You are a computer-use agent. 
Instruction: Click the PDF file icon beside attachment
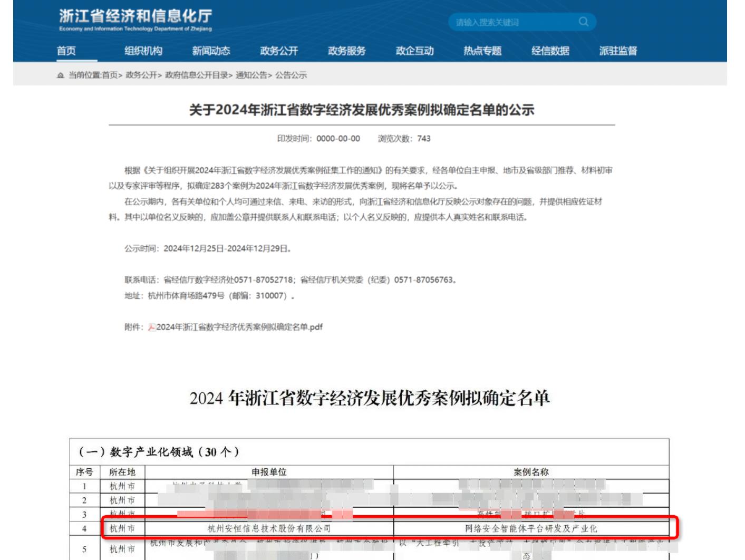[x=151, y=327]
